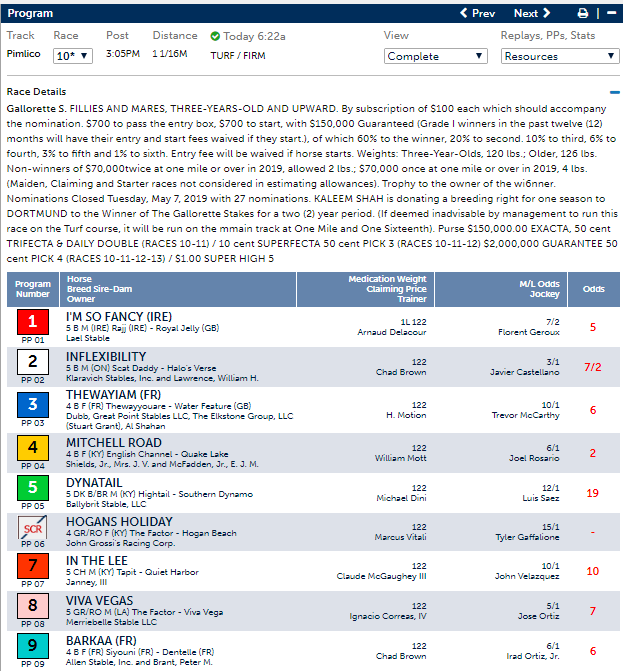
Task: Open the Race number dropdown
Action: (x=73, y=56)
